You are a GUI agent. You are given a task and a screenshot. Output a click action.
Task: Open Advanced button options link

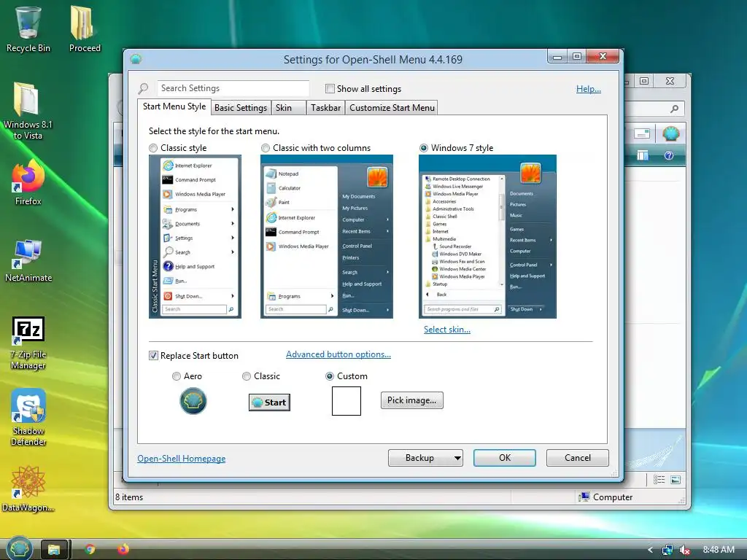click(x=338, y=354)
